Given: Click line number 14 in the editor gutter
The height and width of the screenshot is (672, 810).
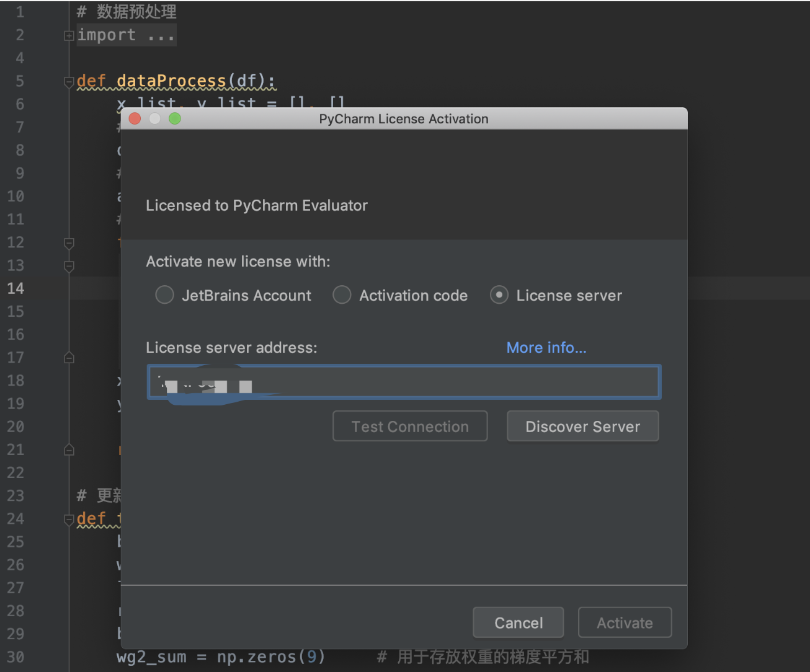Looking at the screenshot, I should point(16,288).
